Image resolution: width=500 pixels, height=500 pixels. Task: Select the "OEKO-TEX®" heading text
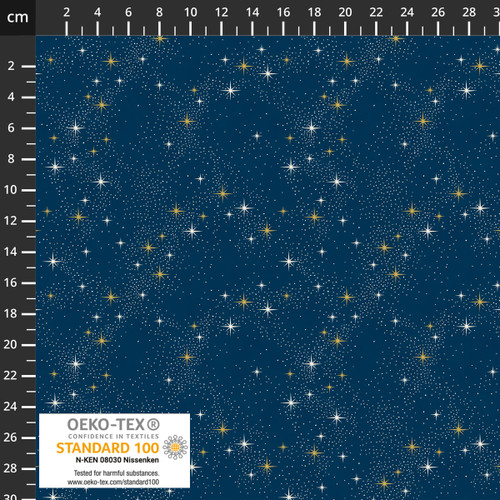click(x=114, y=425)
